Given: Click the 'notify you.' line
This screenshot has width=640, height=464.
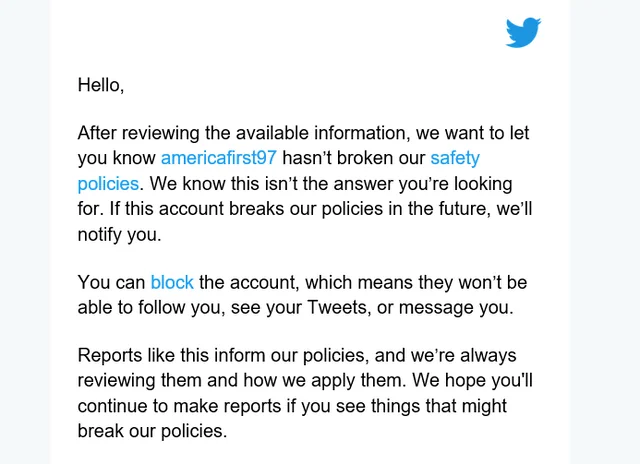Looking at the screenshot, I should 118,236.
